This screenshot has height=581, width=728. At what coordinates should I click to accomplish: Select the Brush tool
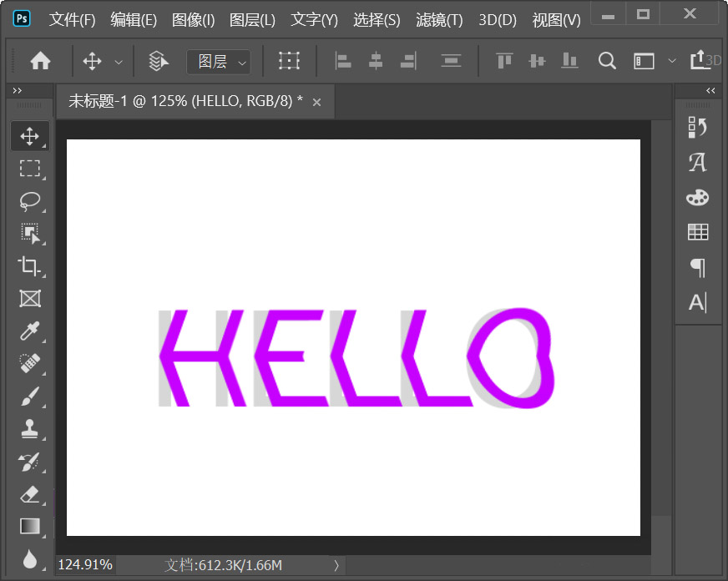click(x=29, y=397)
